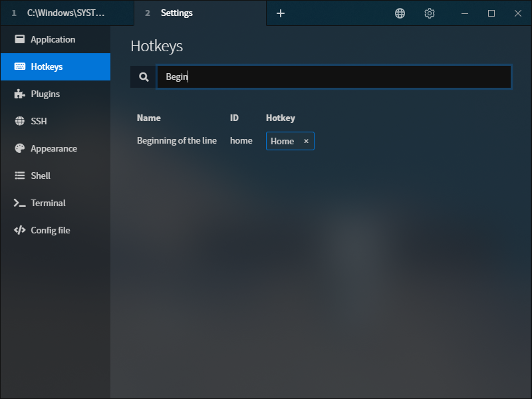This screenshot has height=399, width=532.
Task: Open a new tab with the plus button
Action: pyautogui.click(x=280, y=13)
